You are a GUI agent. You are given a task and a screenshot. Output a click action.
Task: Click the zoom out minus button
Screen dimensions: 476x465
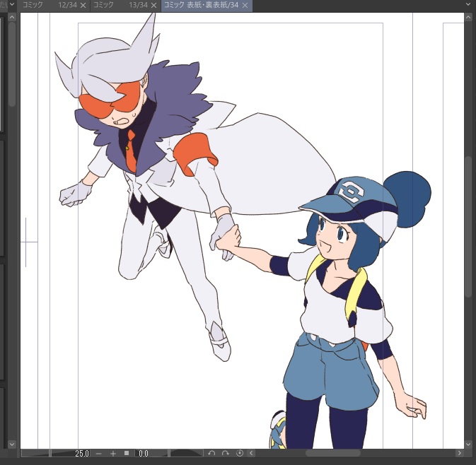coord(98,454)
